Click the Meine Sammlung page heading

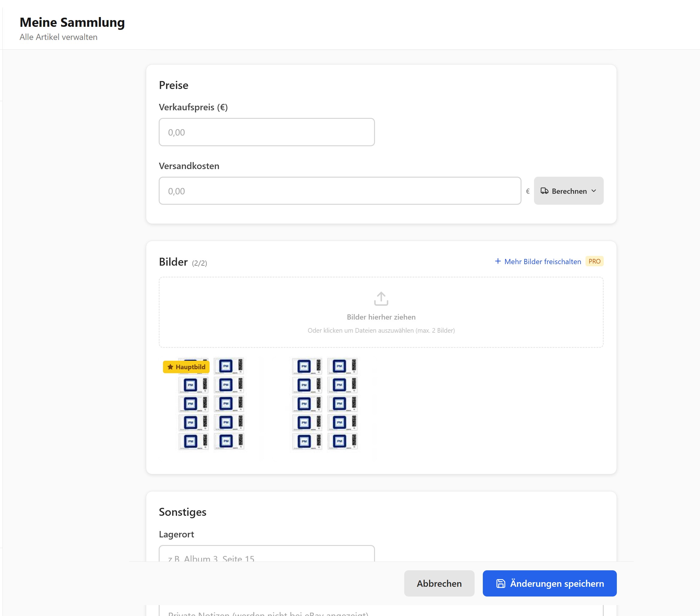(x=72, y=23)
